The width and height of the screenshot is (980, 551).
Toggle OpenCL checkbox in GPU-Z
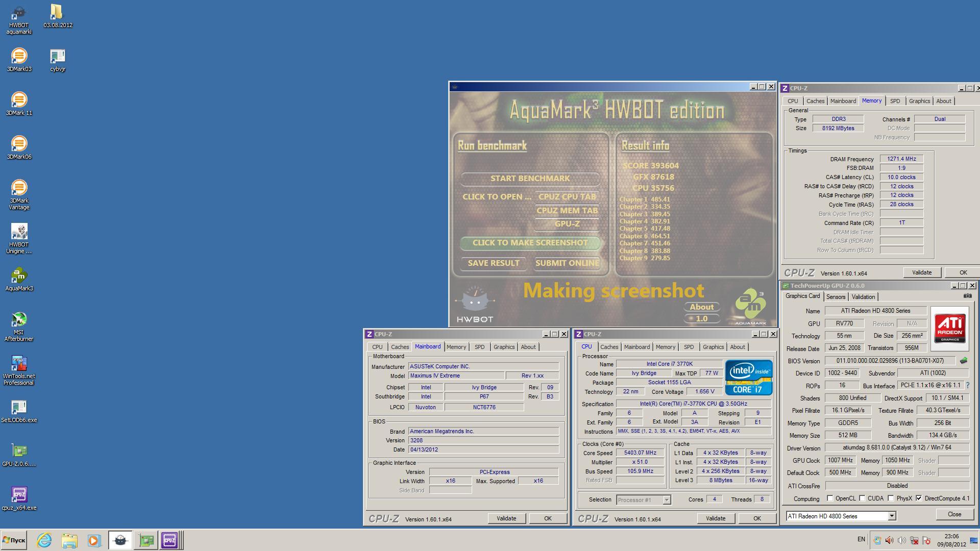pos(830,498)
